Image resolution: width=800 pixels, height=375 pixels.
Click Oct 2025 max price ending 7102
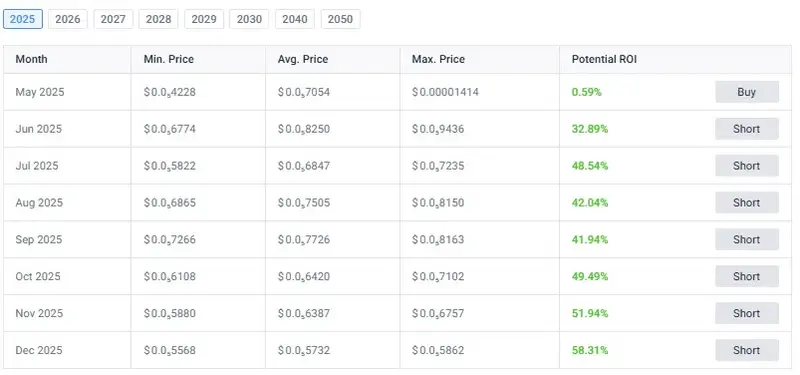coord(438,276)
